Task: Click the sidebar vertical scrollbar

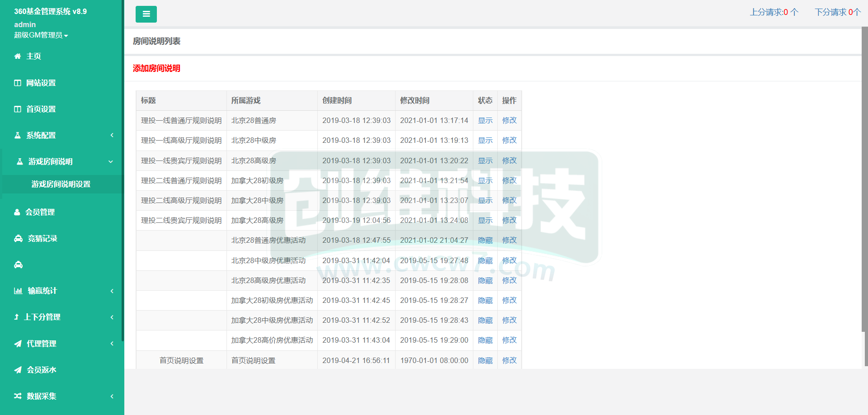Action: (x=123, y=170)
